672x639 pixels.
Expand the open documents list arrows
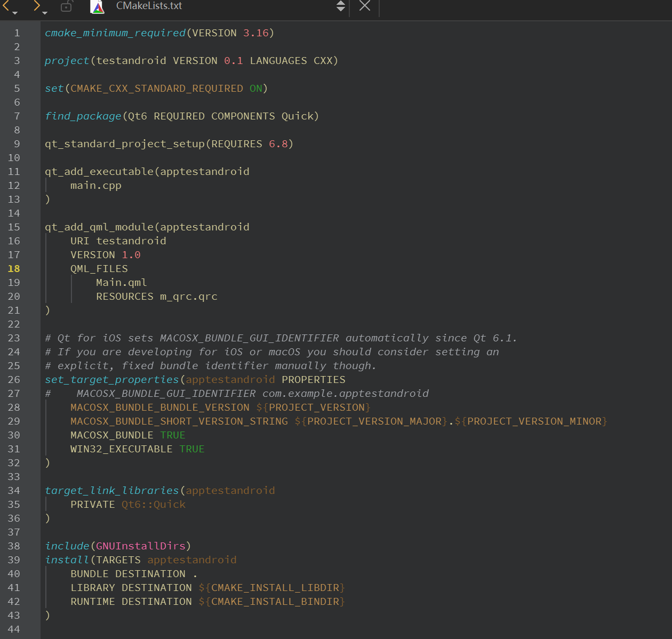[341, 6]
